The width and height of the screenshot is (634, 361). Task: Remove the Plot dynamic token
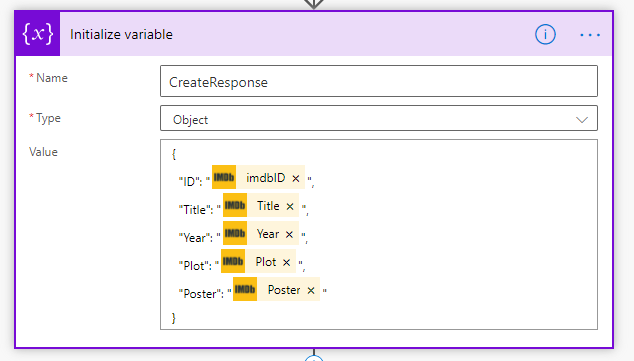(286, 262)
